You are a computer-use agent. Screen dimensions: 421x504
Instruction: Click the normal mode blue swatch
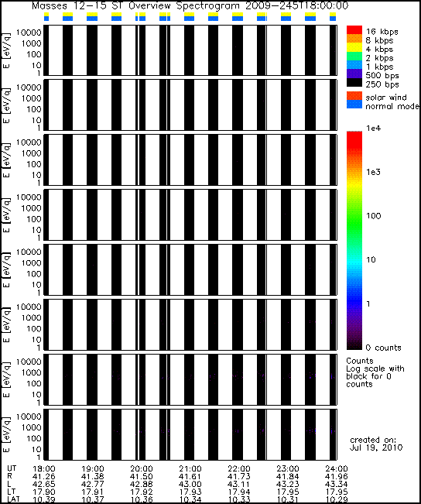coord(354,105)
